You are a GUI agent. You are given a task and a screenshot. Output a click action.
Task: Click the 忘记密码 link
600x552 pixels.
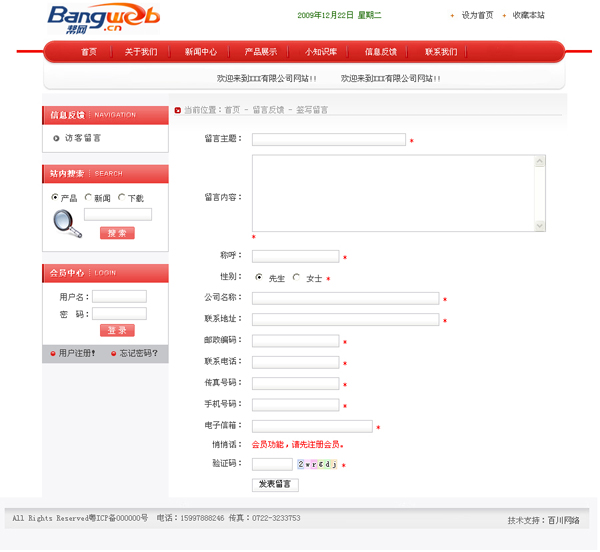pos(138,353)
